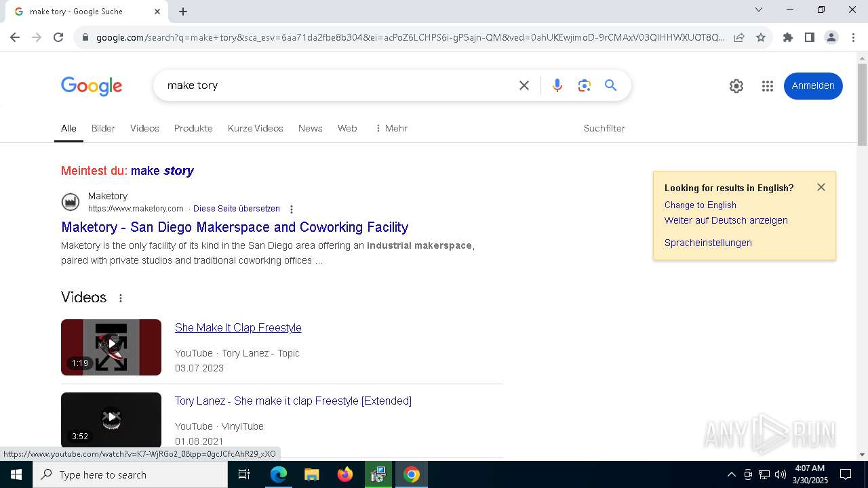Screen dimensions: 868x488
Task: Launch Firefox from the taskbar
Action: point(345,474)
